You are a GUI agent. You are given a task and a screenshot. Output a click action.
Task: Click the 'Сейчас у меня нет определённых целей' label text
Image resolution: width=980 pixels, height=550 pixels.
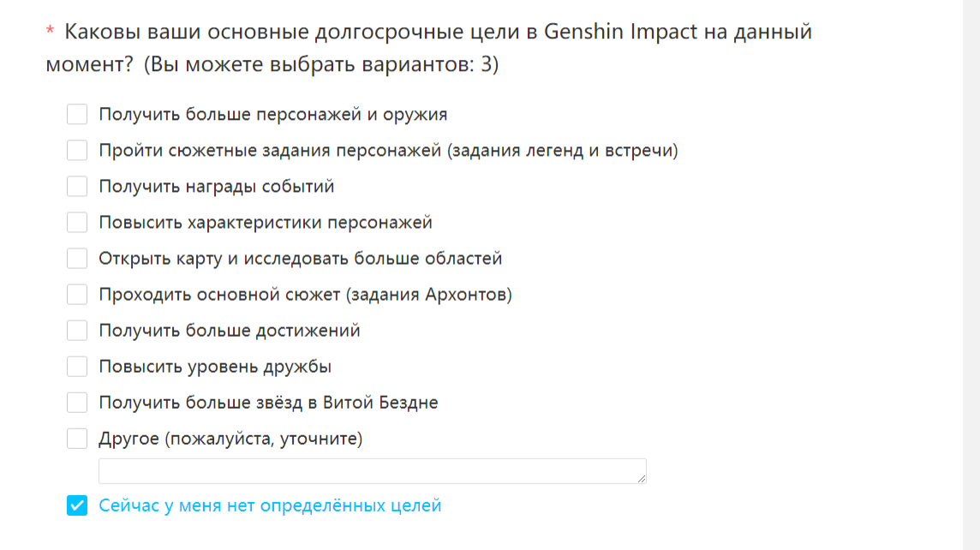pos(270,505)
